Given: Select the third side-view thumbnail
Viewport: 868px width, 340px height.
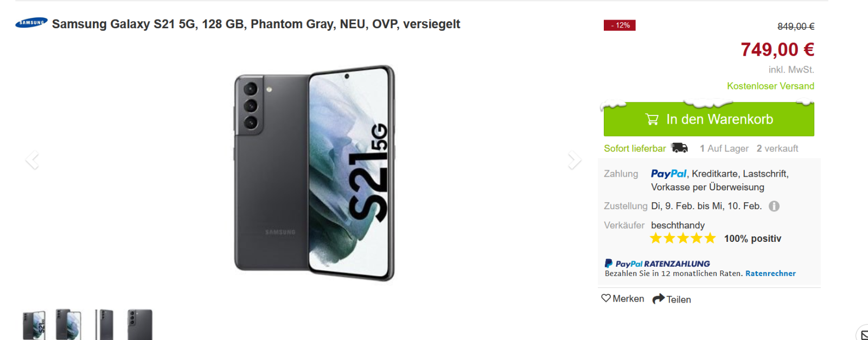Looking at the screenshot, I should (104, 325).
